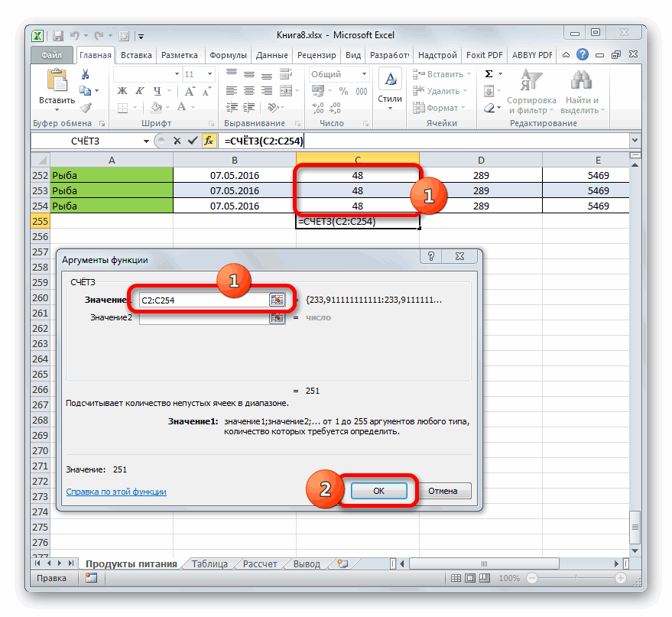Switch to the Данные ribbon tab
Viewport: 672px width, 617px height.
tap(271, 55)
